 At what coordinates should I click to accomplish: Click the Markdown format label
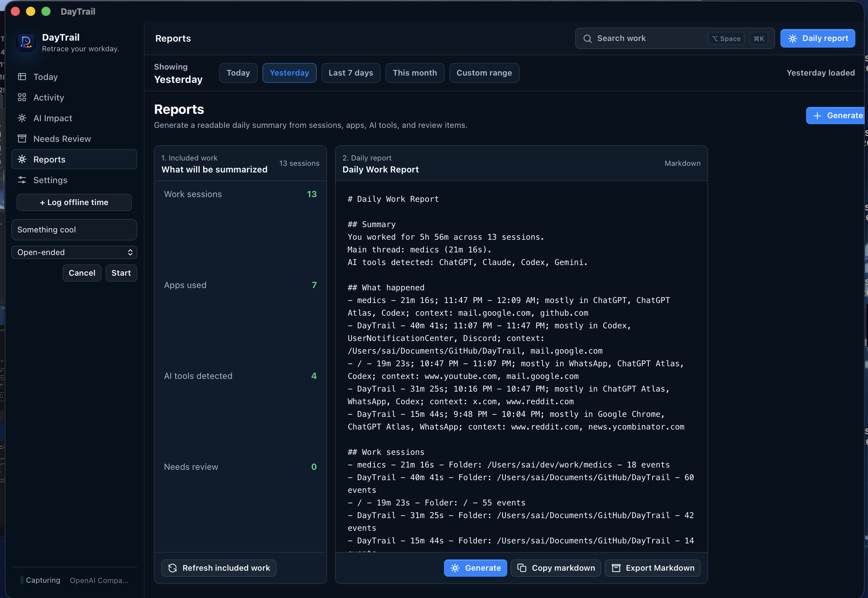pos(682,163)
